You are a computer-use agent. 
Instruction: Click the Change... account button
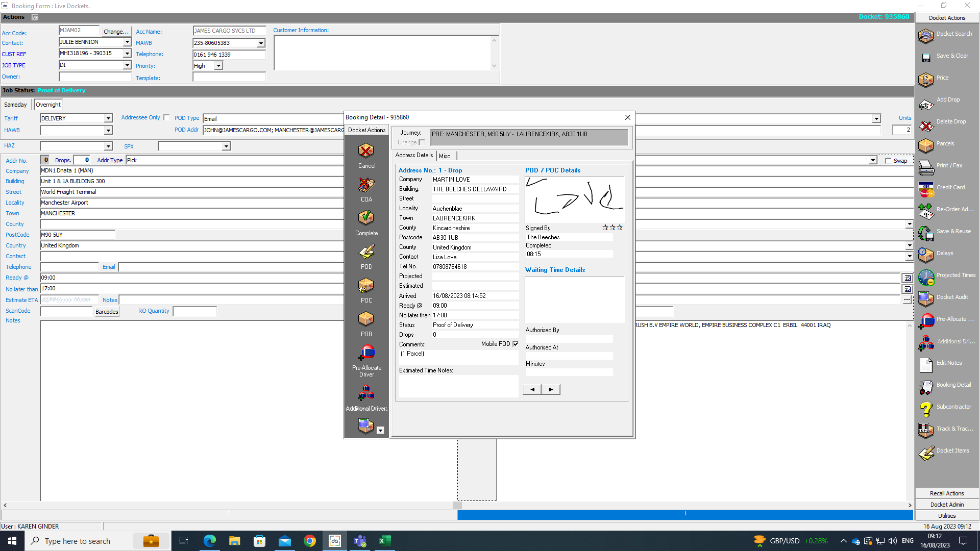click(116, 32)
